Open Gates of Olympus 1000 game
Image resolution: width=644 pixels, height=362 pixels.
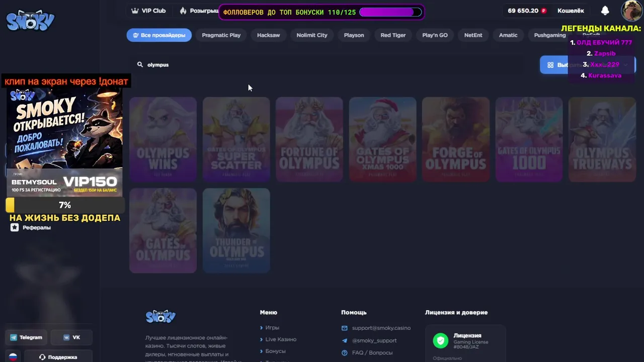[529, 139]
